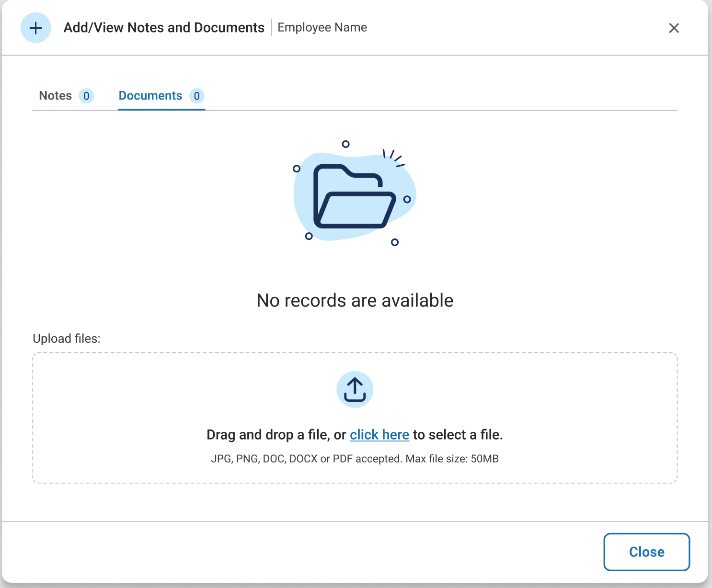Click the empty folder illustration

coord(354,197)
